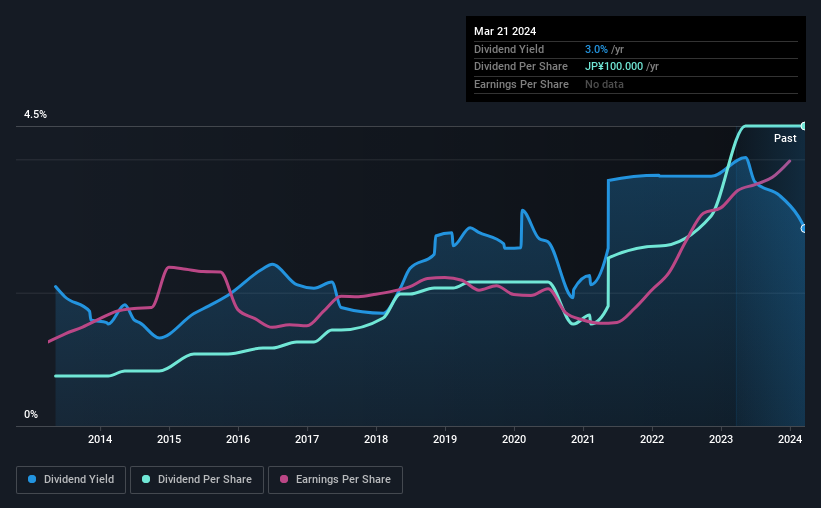821x508 pixels.
Task: Click the 2018 label on the time axis
Action: tap(376, 439)
